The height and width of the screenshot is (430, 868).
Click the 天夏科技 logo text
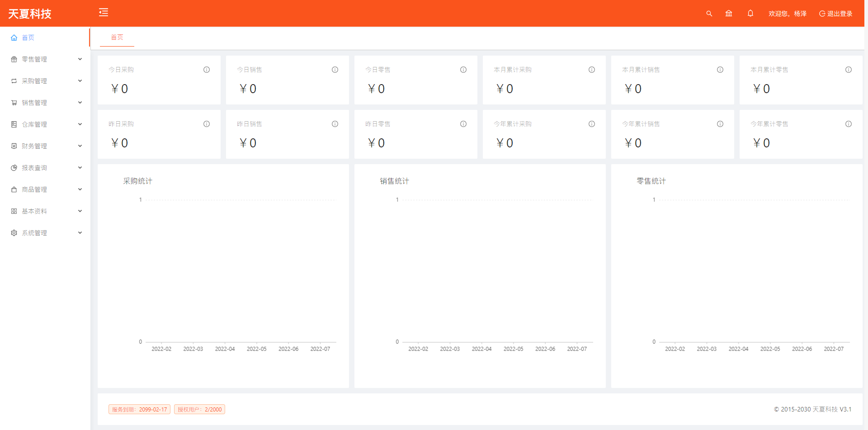click(30, 14)
